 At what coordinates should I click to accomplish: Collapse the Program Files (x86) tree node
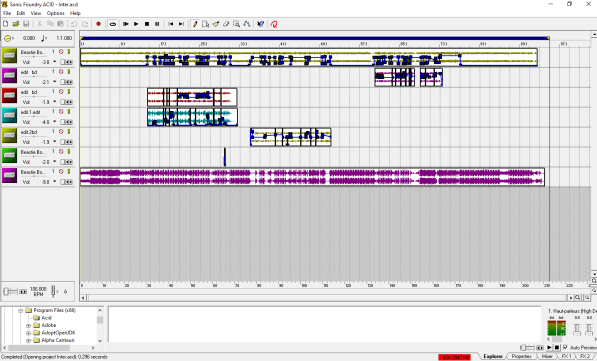(21, 310)
